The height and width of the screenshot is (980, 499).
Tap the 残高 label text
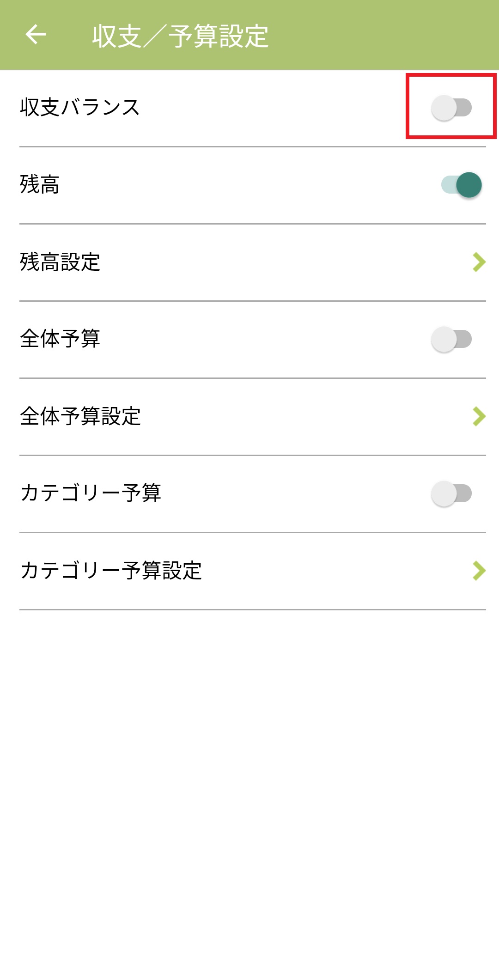pyautogui.click(x=40, y=185)
